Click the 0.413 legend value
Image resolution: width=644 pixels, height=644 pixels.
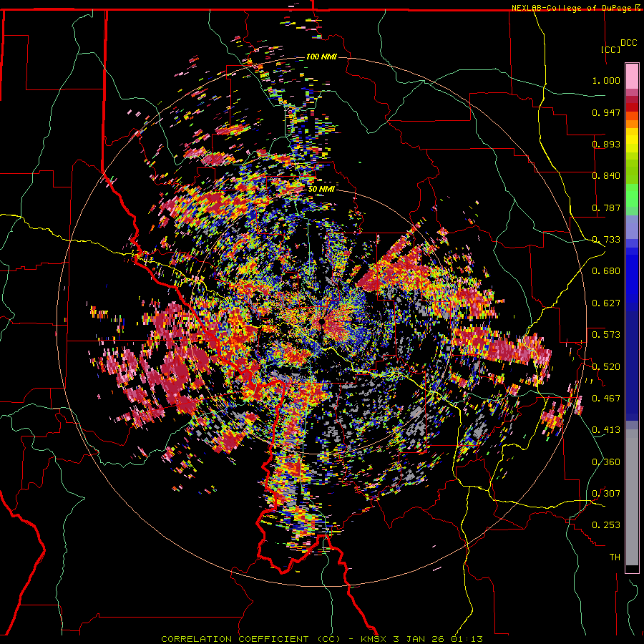point(606,430)
